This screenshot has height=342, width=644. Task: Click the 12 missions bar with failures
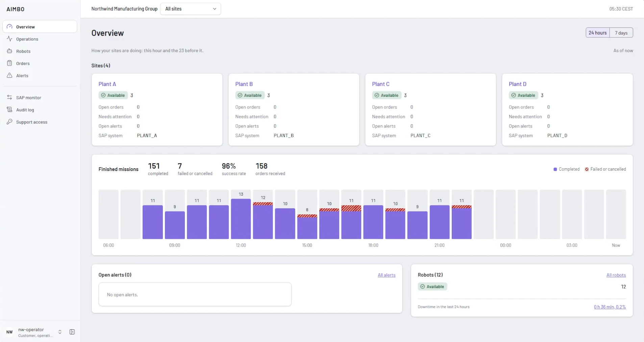coord(263,220)
